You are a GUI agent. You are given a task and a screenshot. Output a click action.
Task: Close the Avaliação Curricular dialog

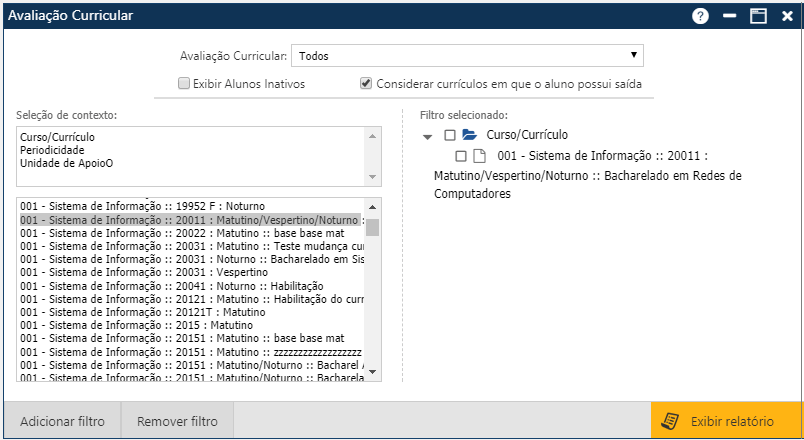click(787, 16)
